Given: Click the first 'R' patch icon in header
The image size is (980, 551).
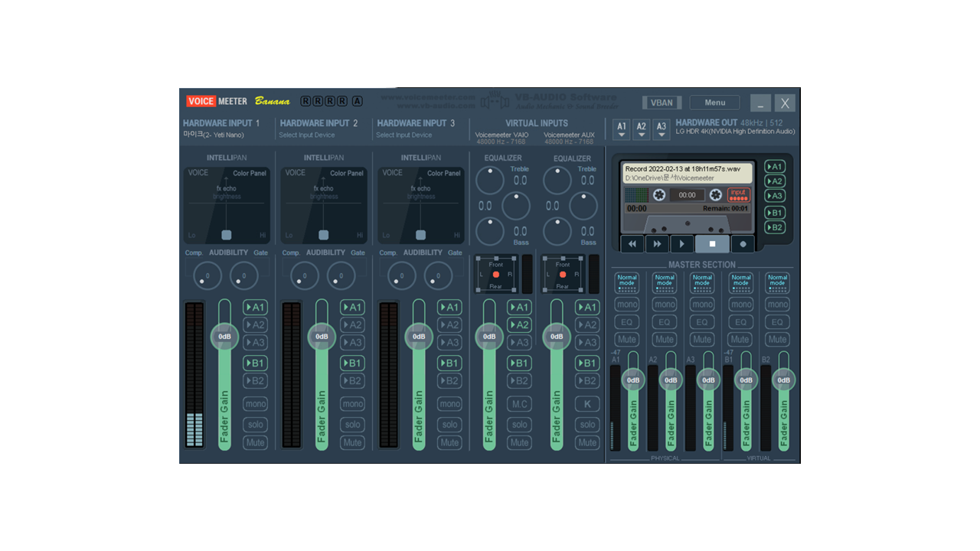Looking at the screenshot, I should click(306, 101).
